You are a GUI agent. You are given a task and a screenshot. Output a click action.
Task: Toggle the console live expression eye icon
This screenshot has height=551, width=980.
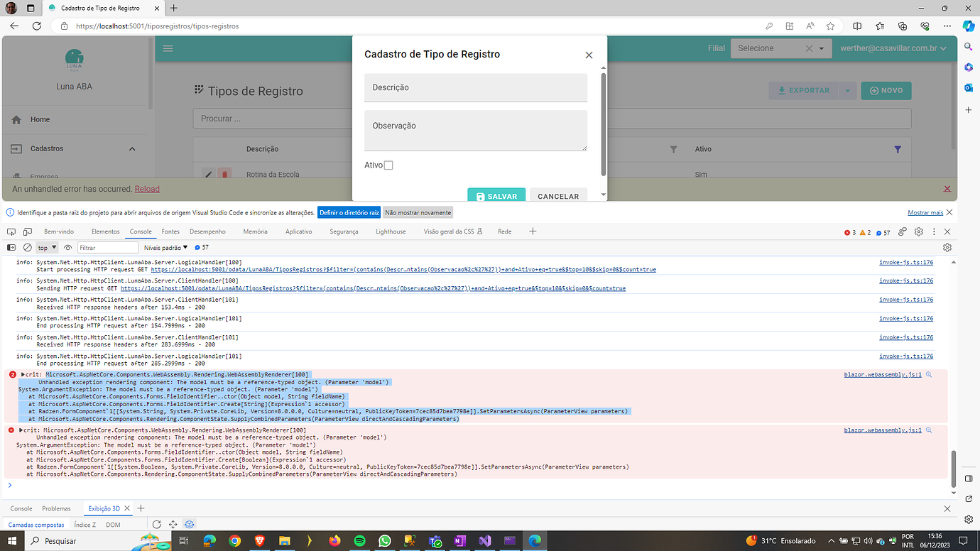[x=68, y=248]
